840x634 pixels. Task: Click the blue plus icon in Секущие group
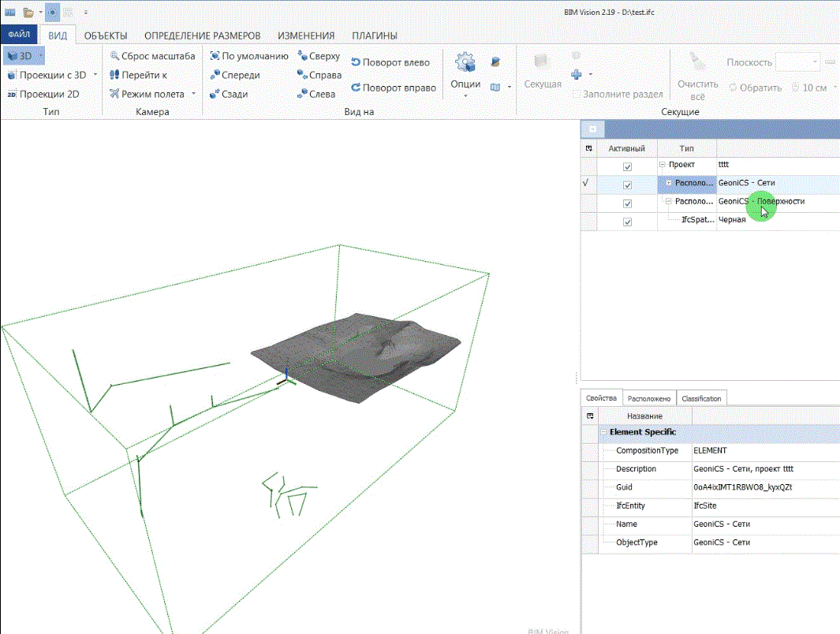point(577,74)
